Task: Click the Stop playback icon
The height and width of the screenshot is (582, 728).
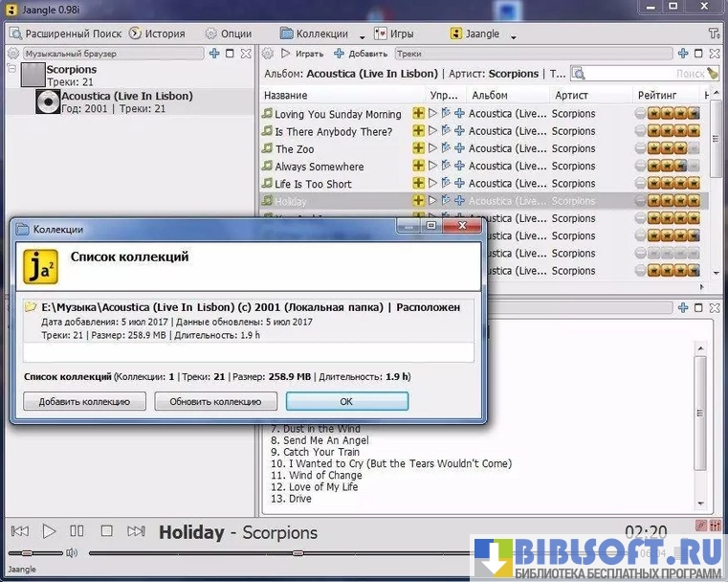Action: 107,531
